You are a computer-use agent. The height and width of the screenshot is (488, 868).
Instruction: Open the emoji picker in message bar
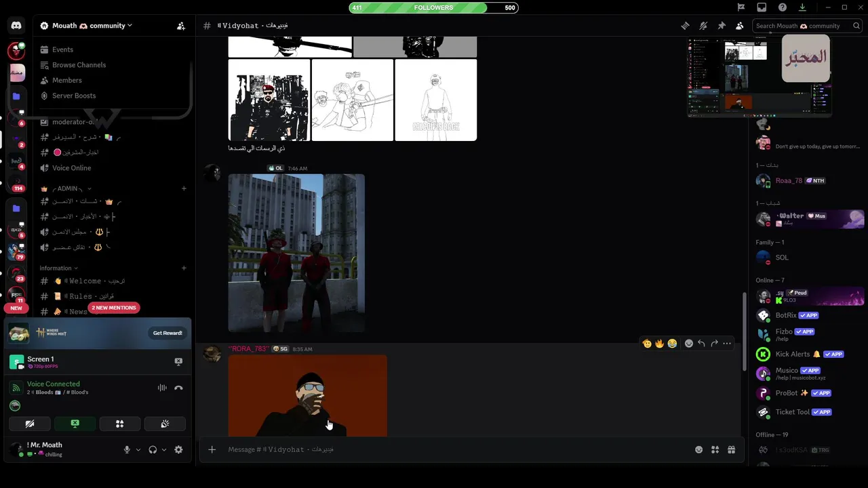[698, 449]
